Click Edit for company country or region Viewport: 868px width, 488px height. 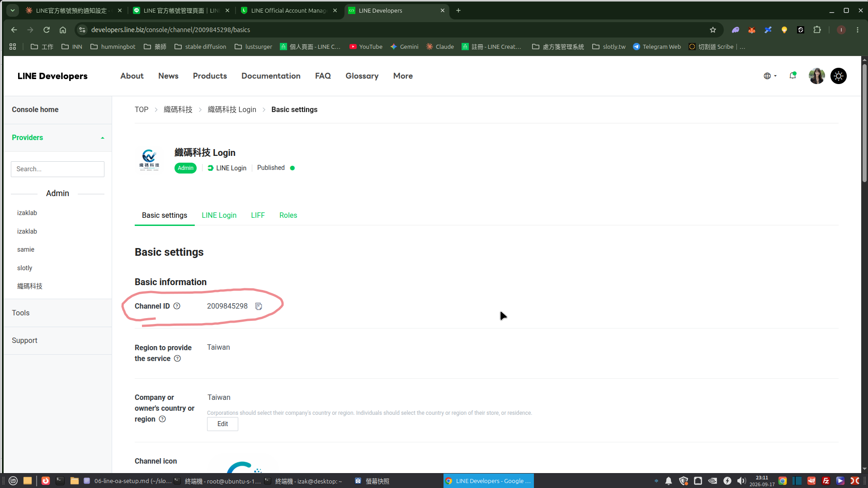click(222, 424)
